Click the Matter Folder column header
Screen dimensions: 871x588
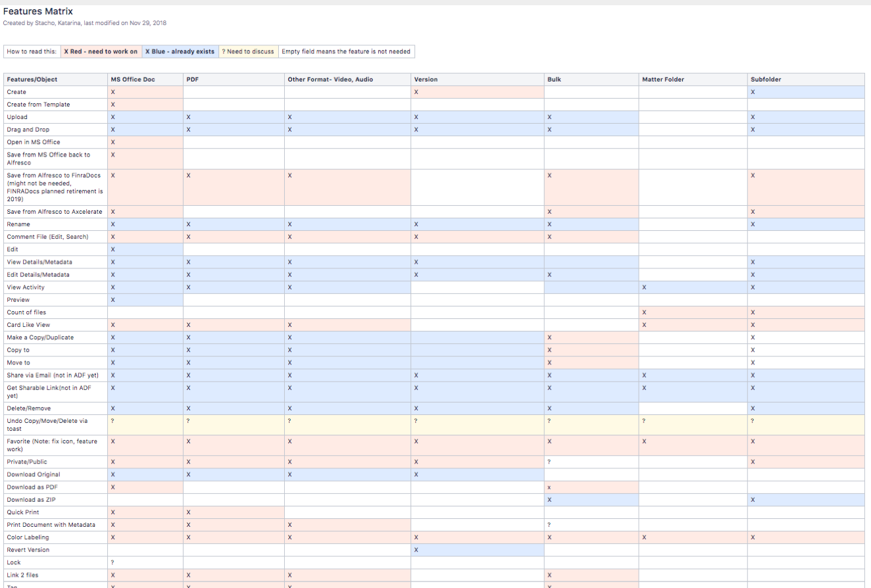tap(663, 80)
